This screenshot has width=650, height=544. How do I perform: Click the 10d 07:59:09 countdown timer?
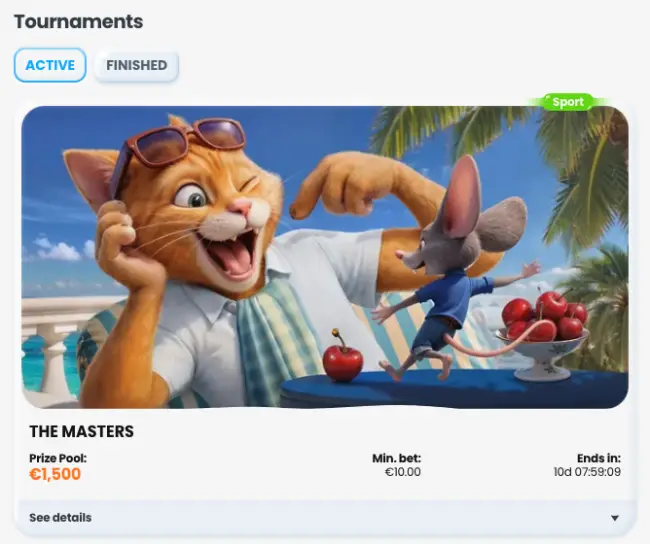[587, 472]
